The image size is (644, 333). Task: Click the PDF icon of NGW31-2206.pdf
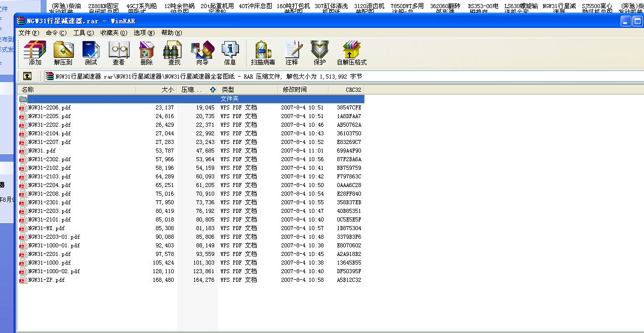(22, 107)
